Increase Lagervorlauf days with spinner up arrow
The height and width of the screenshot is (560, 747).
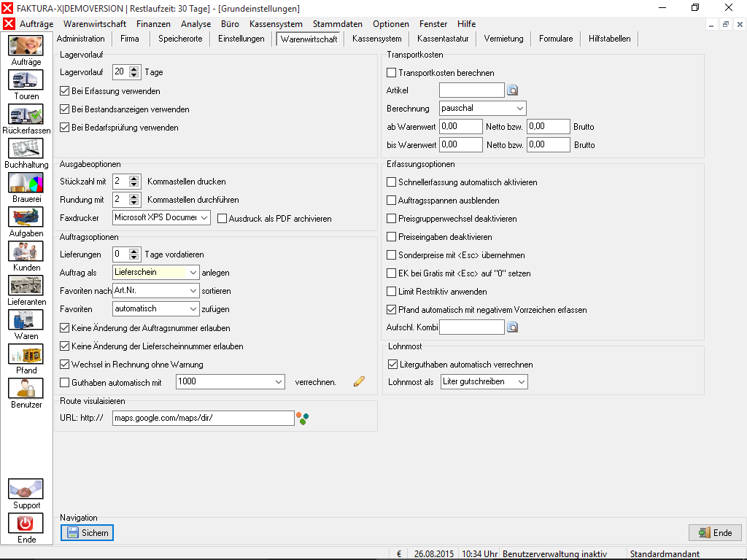pos(134,69)
